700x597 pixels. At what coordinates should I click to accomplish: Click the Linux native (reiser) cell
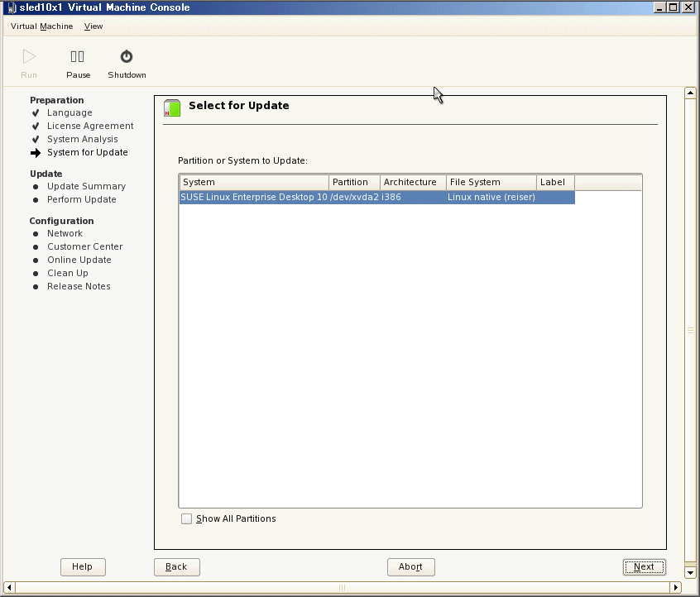click(491, 198)
